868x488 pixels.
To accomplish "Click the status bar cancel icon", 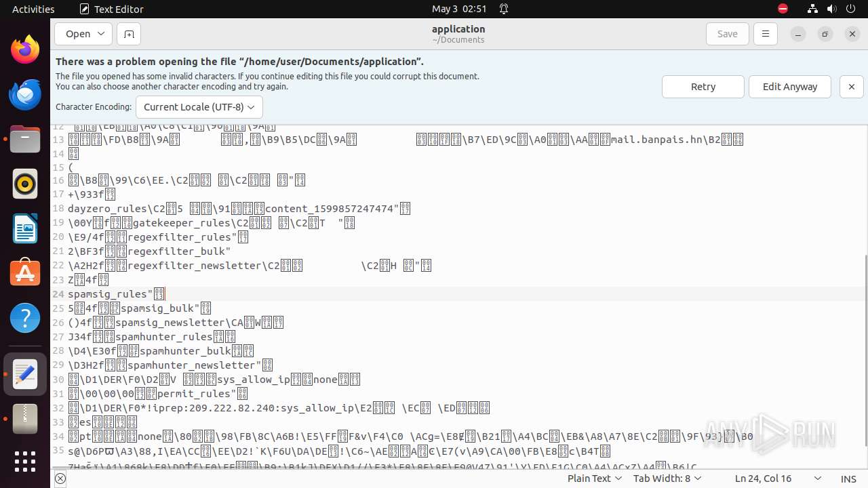I will pyautogui.click(x=60, y=479).
